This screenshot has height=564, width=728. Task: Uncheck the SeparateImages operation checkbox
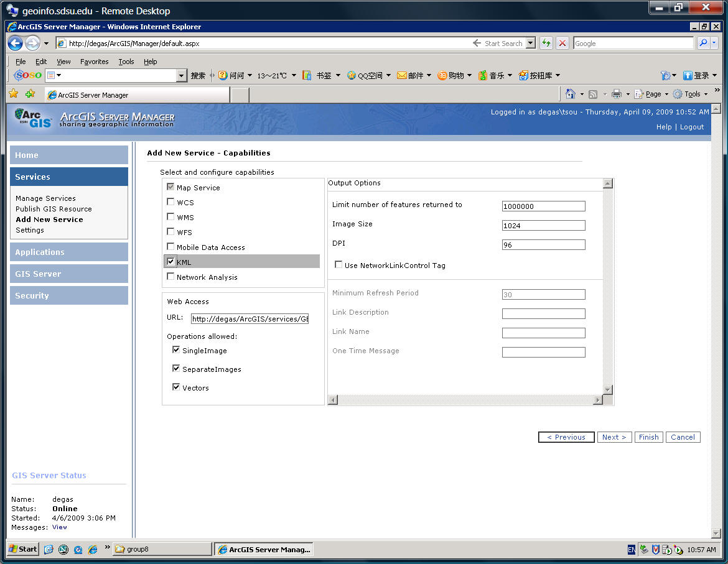(176, 368)
